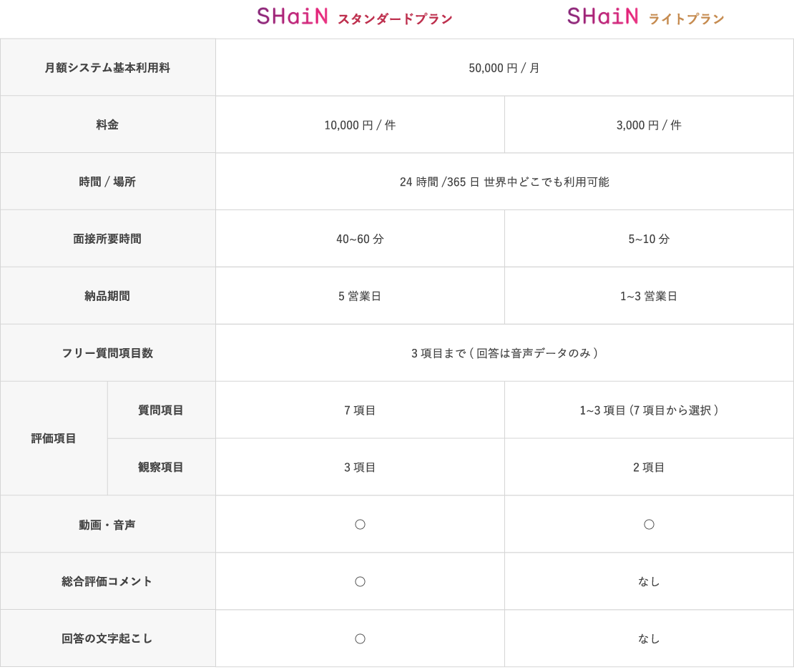Click the 50,000 円 / 月 value

point(504,68)
